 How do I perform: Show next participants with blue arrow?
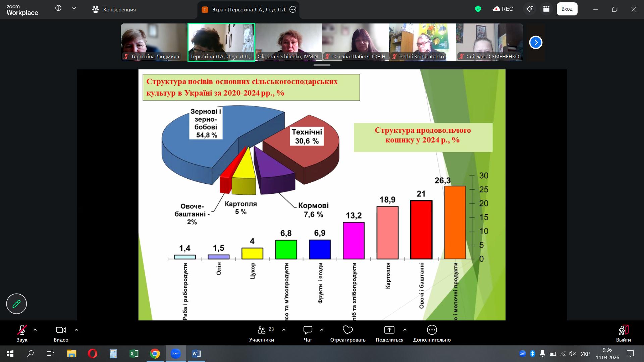[536, 42]
